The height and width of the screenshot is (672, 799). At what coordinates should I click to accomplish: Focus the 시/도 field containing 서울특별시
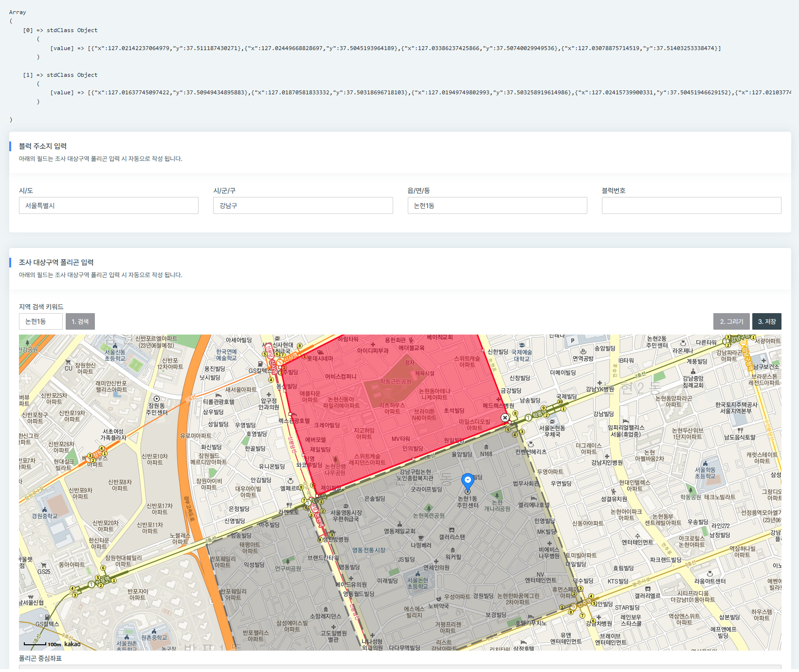click(109, 205)
